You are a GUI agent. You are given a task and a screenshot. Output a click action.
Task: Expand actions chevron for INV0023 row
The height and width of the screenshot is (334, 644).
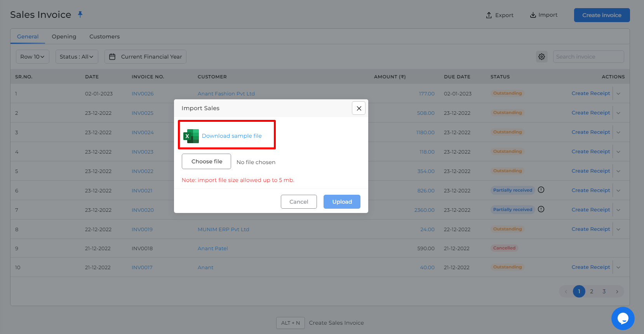[x=618, y=152]
